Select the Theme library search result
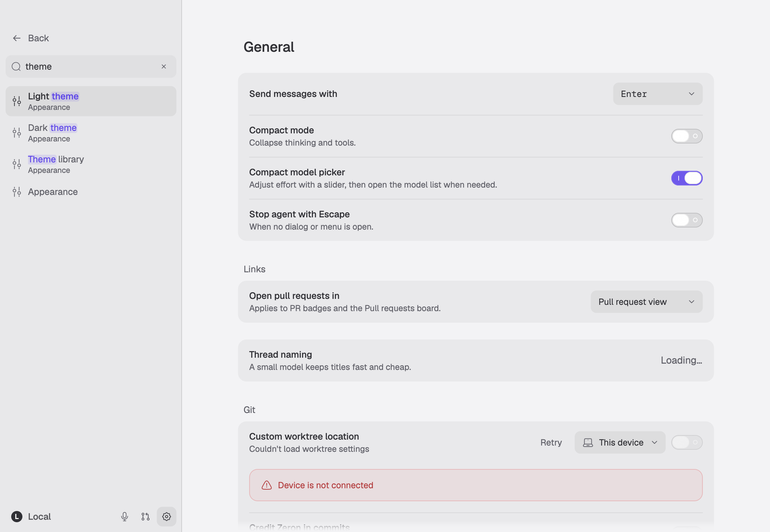770x532 pixels. tap(91, 164)
